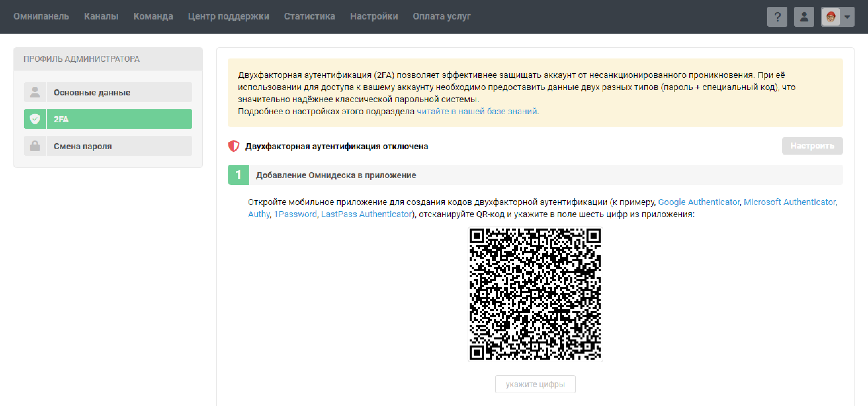This screenshot has height=406, width=868.
Task: Open the Microsoft Authenticator link
Action: 789,202
